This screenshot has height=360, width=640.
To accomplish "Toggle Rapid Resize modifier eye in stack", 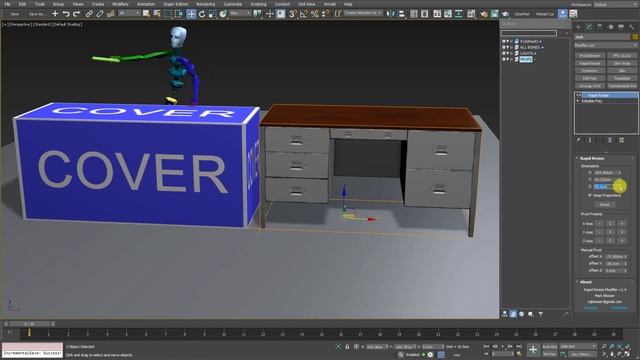I will coord(578,95).
